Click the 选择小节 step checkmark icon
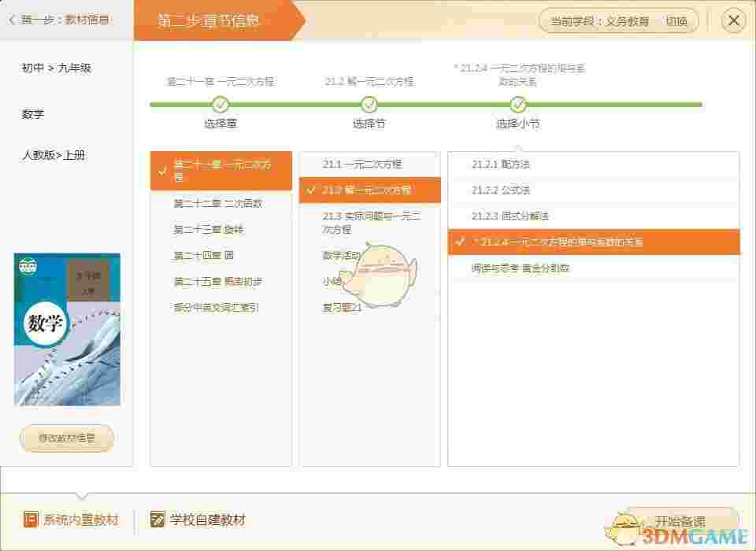The image size is (756, 551). click(518, 103)
